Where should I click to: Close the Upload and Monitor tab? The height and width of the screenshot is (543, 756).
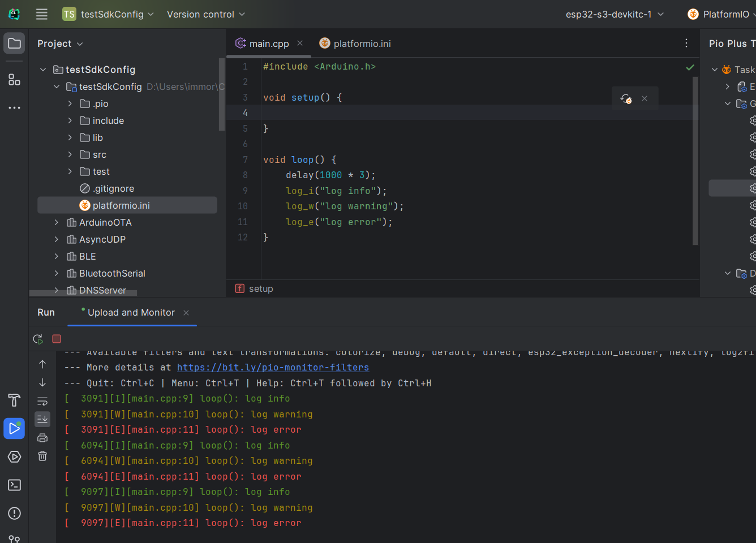point(186,313)
